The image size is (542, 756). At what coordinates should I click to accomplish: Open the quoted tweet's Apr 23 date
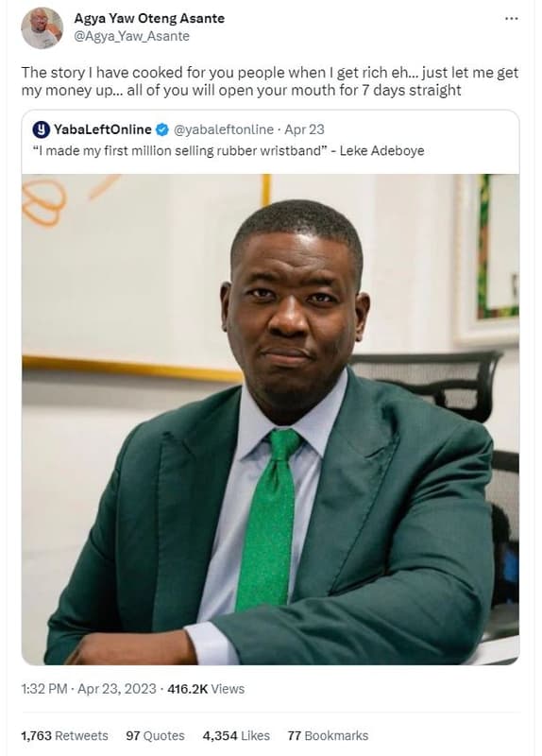click(304, 129)
